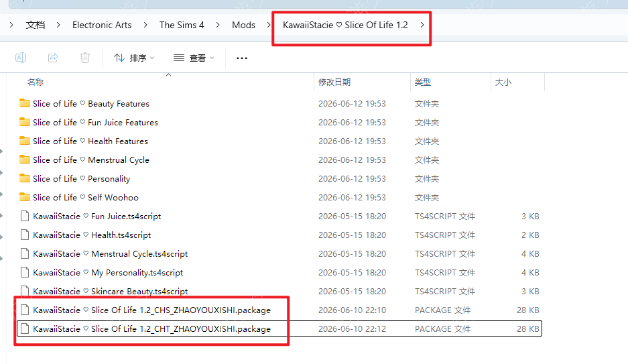Select KawaiiStacie Fun Juice.ts4script filename
This screenshot has height=364, width=628.
pyautogui.click(x=97, y=217)
